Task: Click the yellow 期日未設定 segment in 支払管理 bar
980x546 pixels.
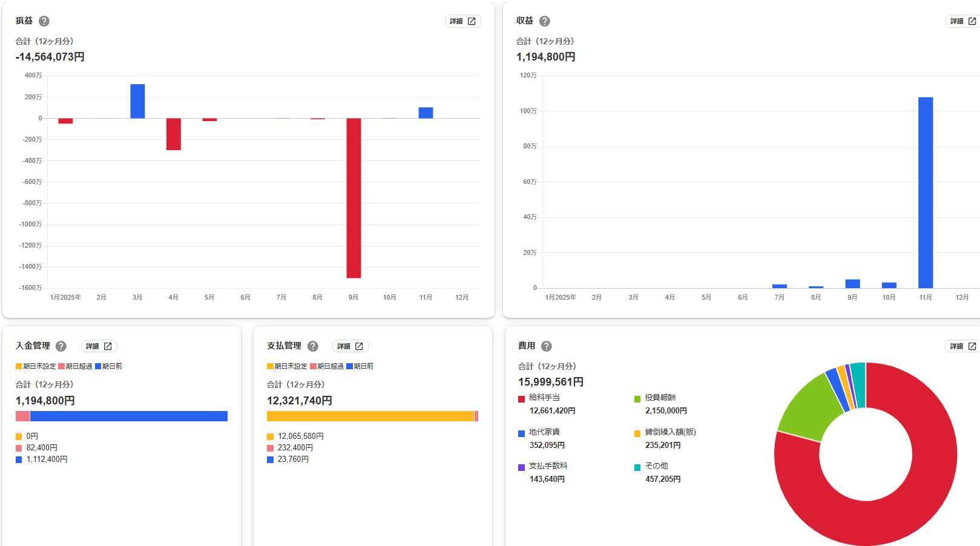Action: tap(370, 416)
